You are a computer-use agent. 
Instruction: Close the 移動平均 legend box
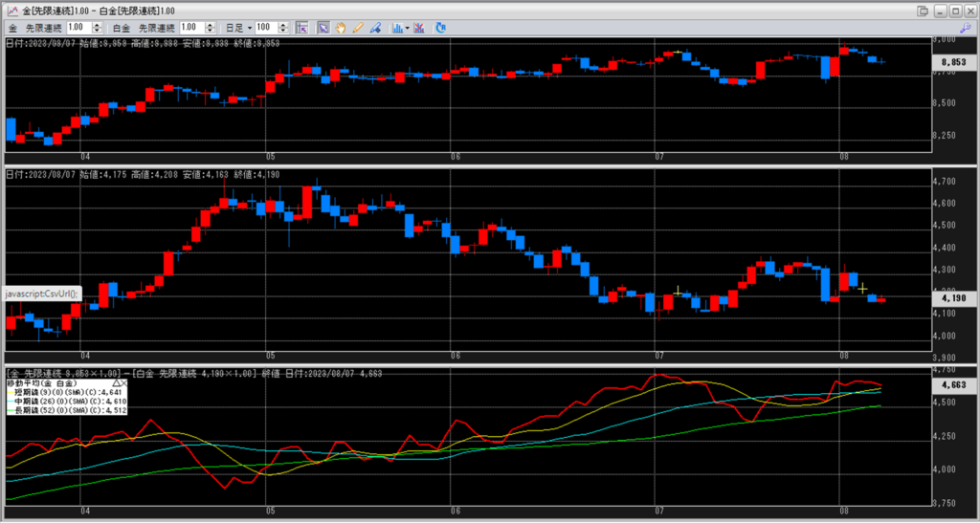point(126,381)
